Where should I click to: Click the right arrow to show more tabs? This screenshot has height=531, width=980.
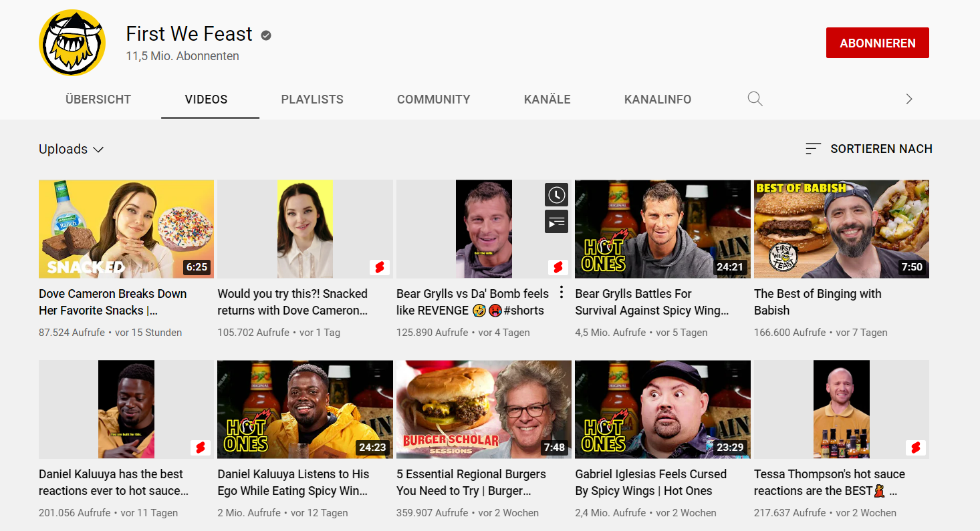(x=908, y=99)
